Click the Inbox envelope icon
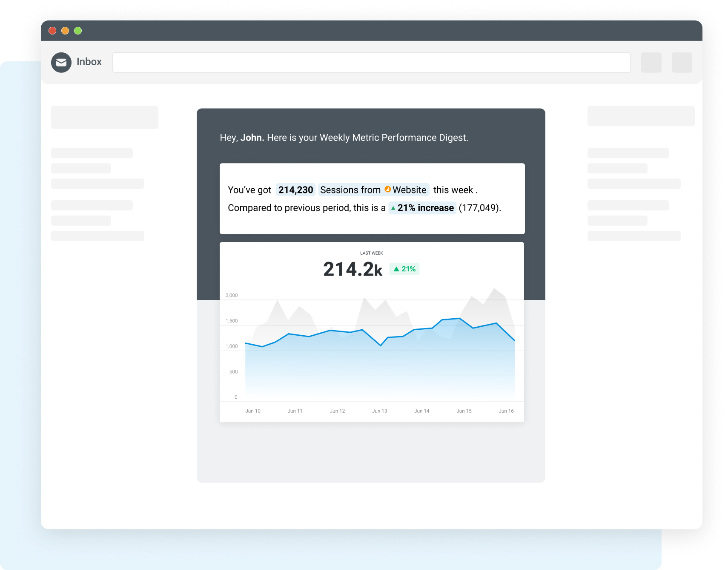Viewport: 728px width, 570px height. pos(61,62)
